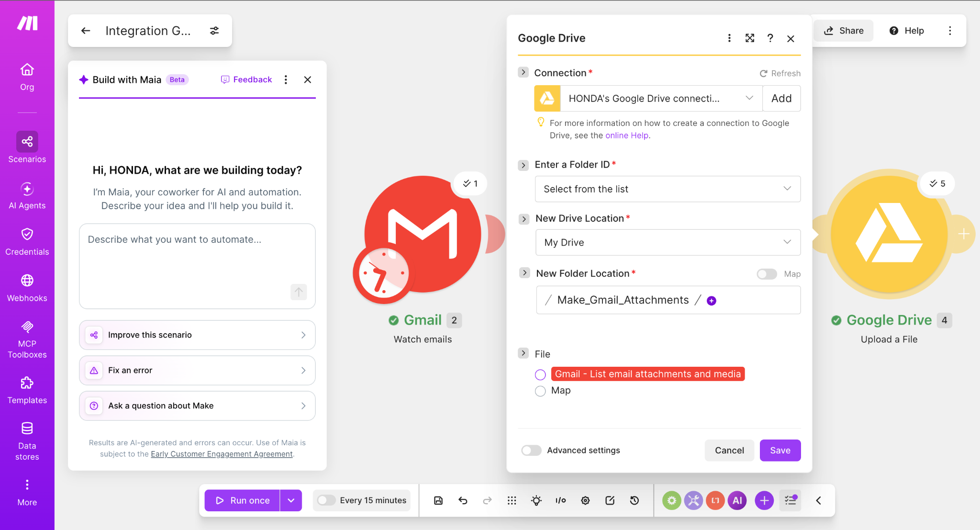Screen dimensions: 980x530
Task: Choose Ask a question about Make
Action: (x=197, y=406)
